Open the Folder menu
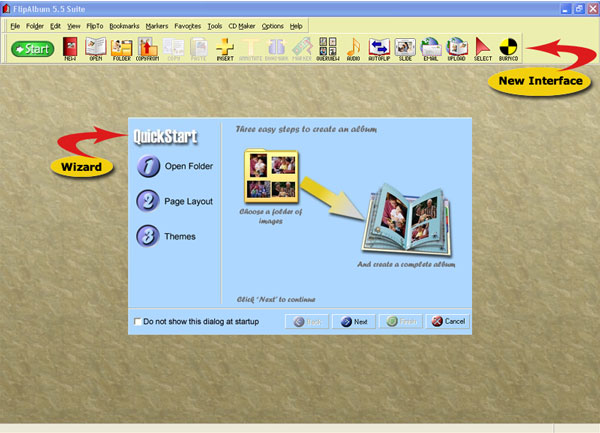 tap(34, 26)
